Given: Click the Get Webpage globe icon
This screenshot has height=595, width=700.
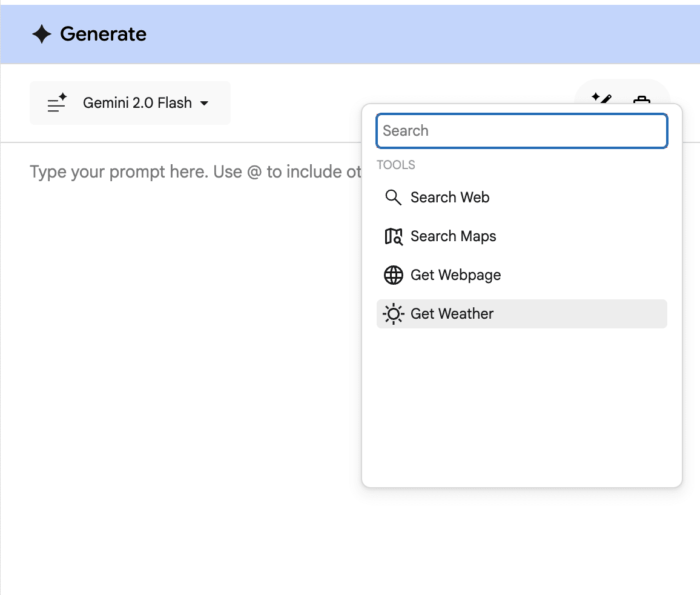Looking at the screenshot, I should tap(394, 274).
